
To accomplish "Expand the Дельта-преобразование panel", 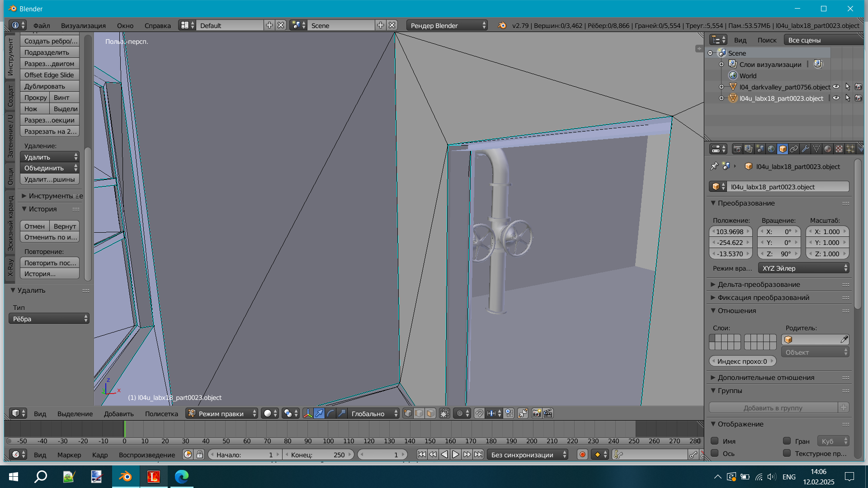I will (x=759, y=285).
